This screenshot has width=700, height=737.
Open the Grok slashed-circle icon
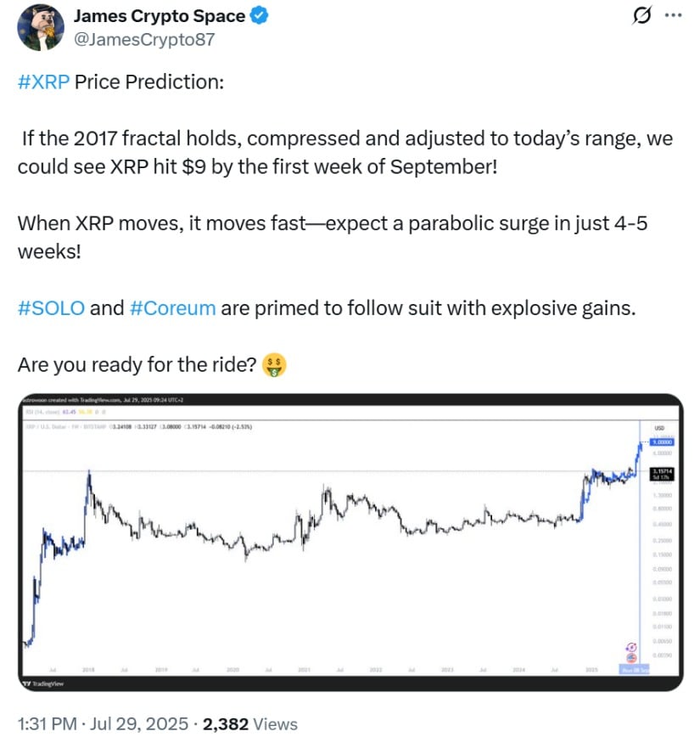pyautogui.click(x=641, y=15)
